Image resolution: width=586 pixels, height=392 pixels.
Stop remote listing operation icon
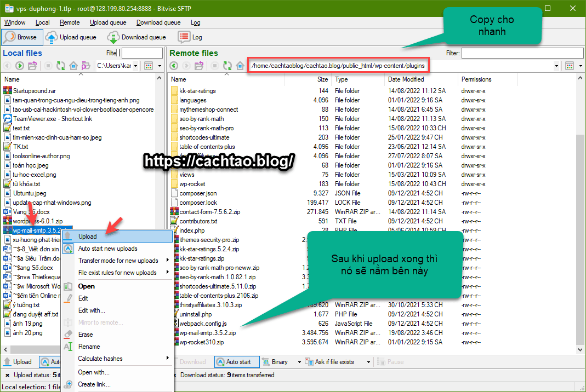click(x=214, y=66)
